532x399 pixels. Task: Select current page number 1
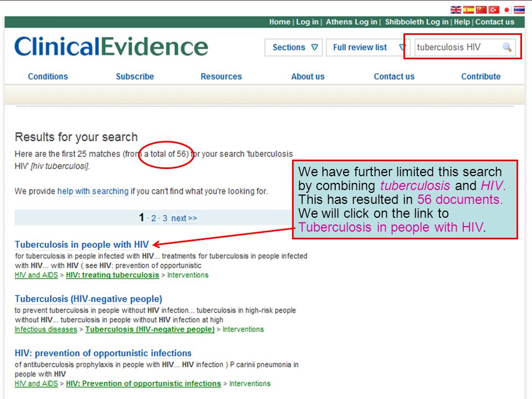point(141,217)
